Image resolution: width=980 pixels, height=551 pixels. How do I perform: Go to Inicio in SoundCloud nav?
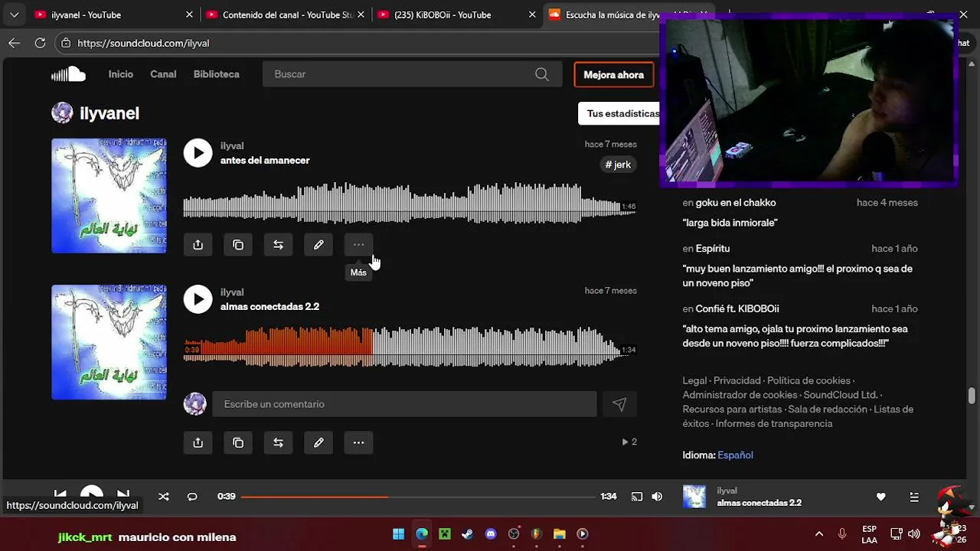[x=121, y=74]
